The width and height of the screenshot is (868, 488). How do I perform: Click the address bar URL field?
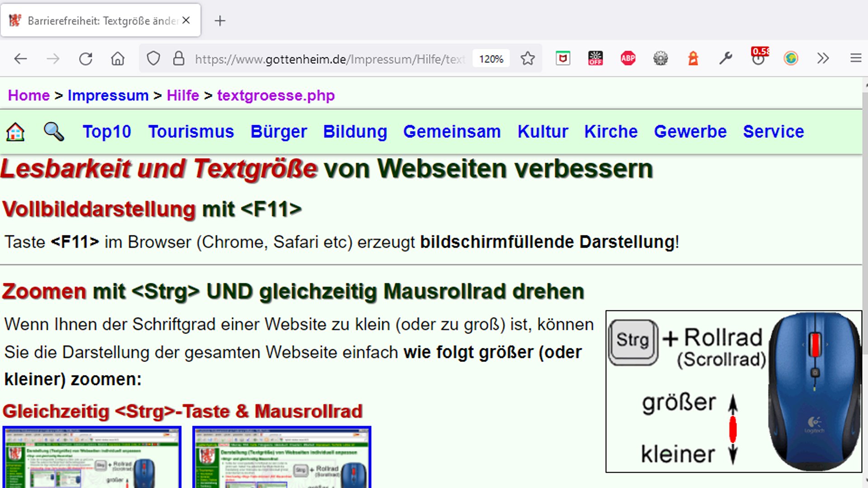330,59
